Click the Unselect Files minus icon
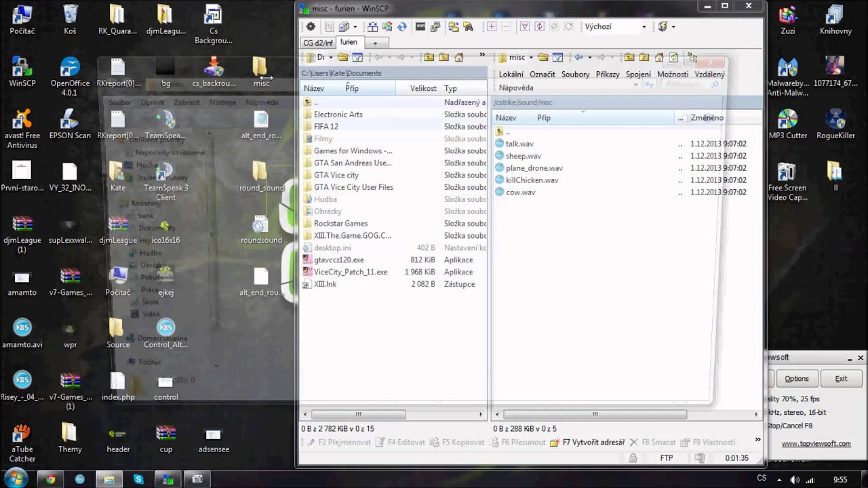The height and width of the screenshot is (488, 868). click(x=506, y=26)
